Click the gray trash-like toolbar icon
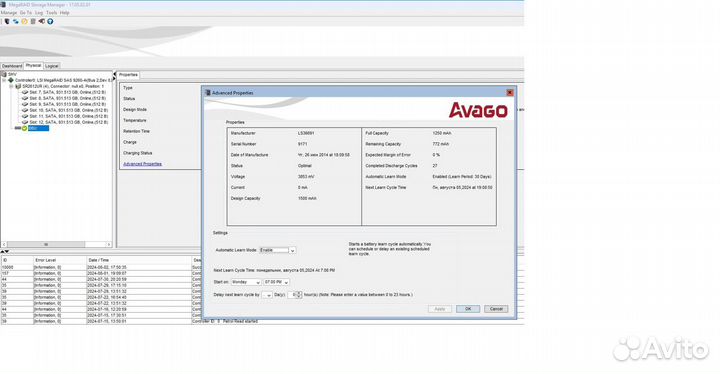The image size is (720, 374). (33, 21)
